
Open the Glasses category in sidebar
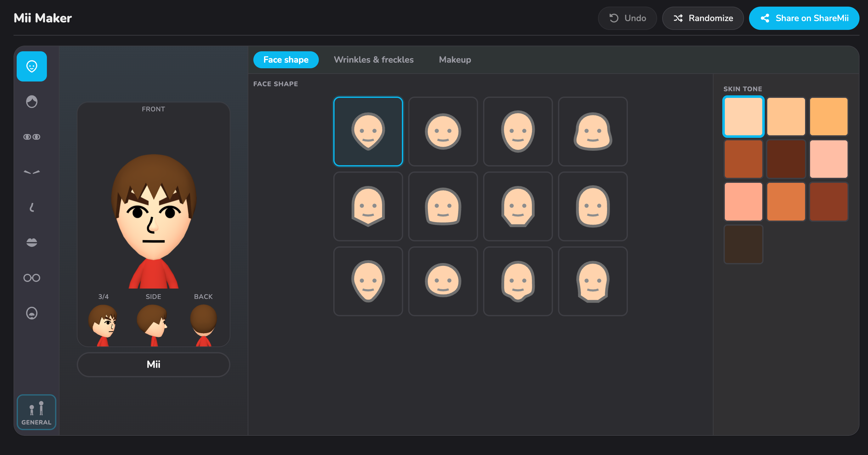(x=32, y=278)
